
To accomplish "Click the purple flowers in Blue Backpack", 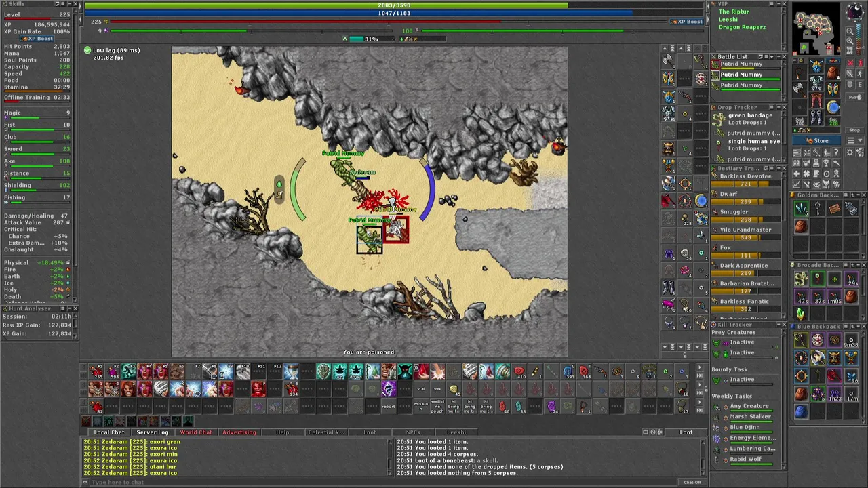I will click(x=817, y=394).
